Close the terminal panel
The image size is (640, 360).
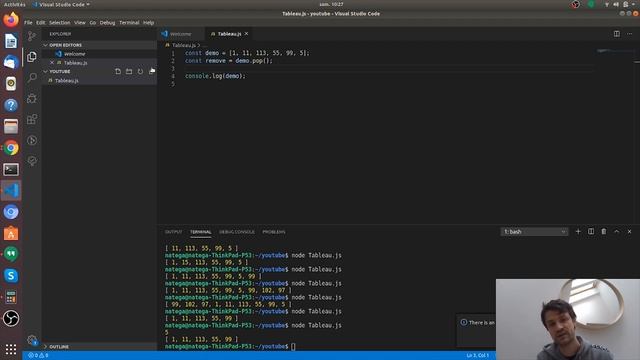coord(629,231)
